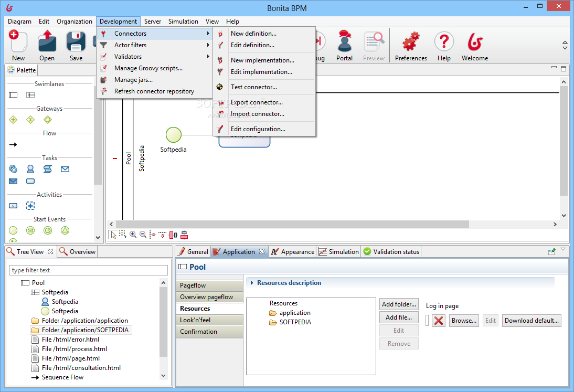
Task: Click the Add folder... button
Action: pos(399,304)
